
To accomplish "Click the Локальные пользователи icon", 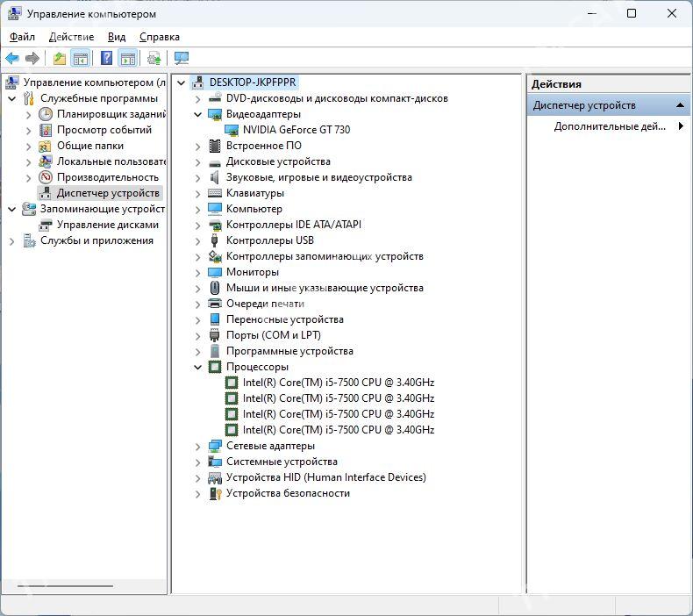I will coord(45,161).
